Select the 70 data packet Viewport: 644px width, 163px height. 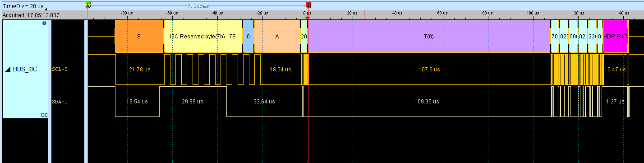[555, 37]
